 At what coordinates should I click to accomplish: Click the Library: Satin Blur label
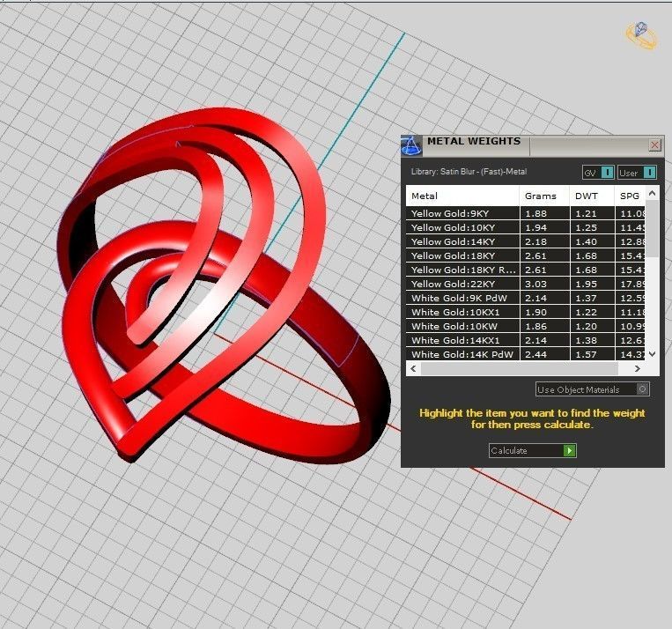(469, 172)
